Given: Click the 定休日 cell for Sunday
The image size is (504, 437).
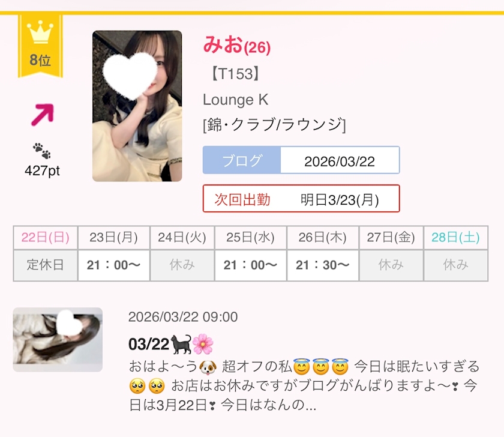Looking at the screenshot, I should pyautogui.click(x=46, y=265).
